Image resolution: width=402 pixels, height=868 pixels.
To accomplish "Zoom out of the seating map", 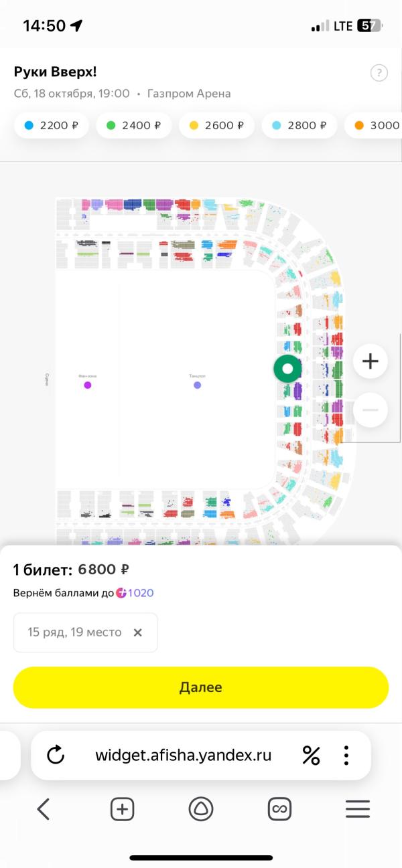I will point(370,410).
